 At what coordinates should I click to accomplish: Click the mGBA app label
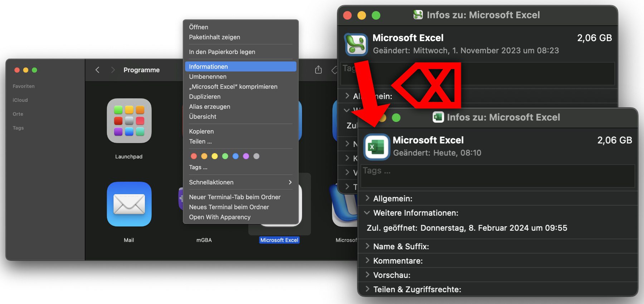204,240
